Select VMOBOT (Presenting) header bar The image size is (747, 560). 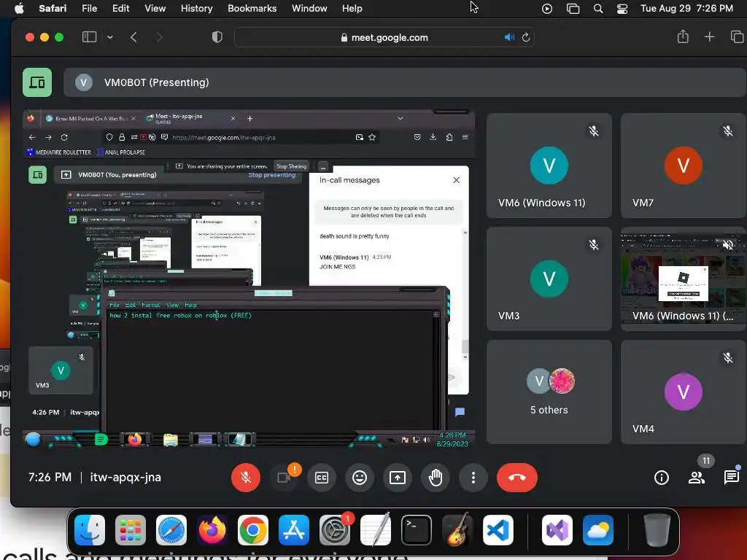404,82
